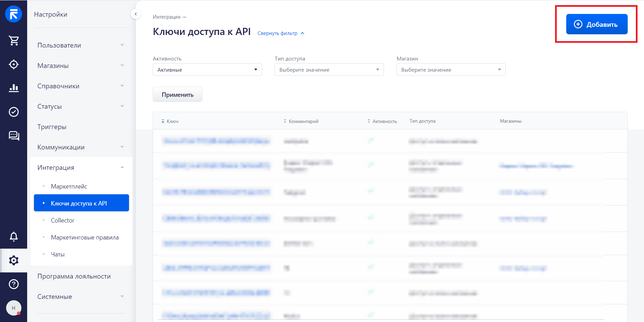Open the Чаты integration page
644x322 pixels.
pos(58,254)
